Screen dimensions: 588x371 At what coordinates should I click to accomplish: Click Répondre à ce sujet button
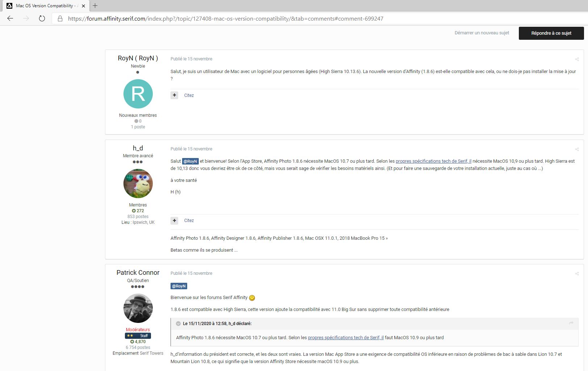coord(551,33)
